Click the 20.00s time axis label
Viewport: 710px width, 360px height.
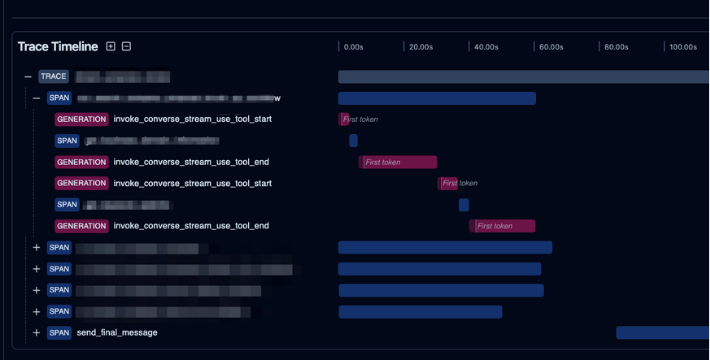421,47
